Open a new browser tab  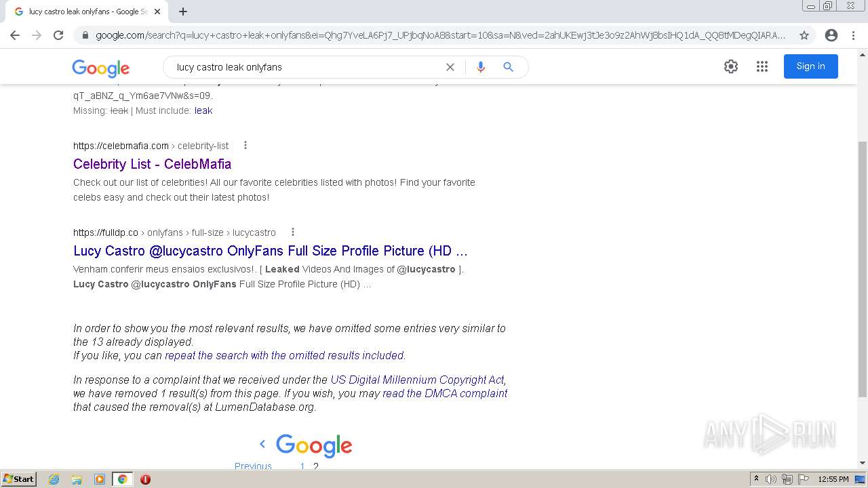tap(183, 12)
